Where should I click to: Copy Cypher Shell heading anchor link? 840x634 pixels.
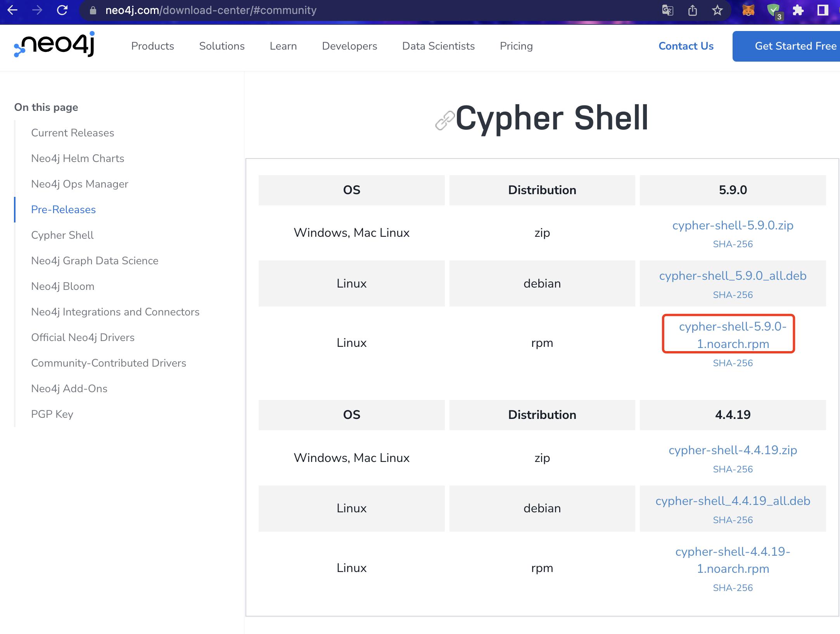coord(444,120)
